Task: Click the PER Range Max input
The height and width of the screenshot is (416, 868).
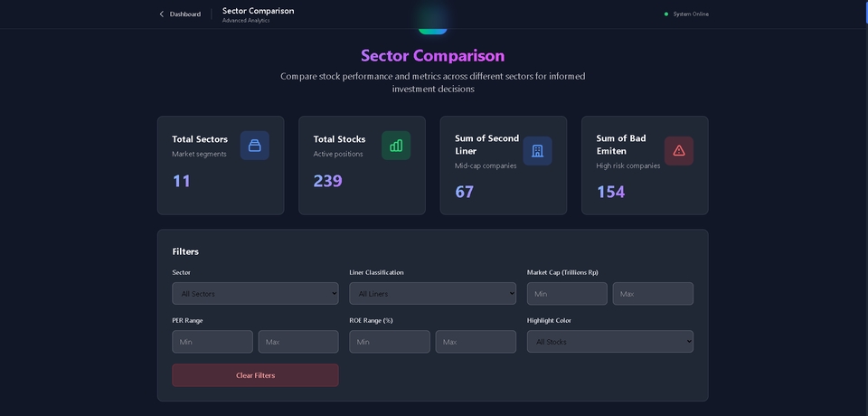Action: [298, 342]
